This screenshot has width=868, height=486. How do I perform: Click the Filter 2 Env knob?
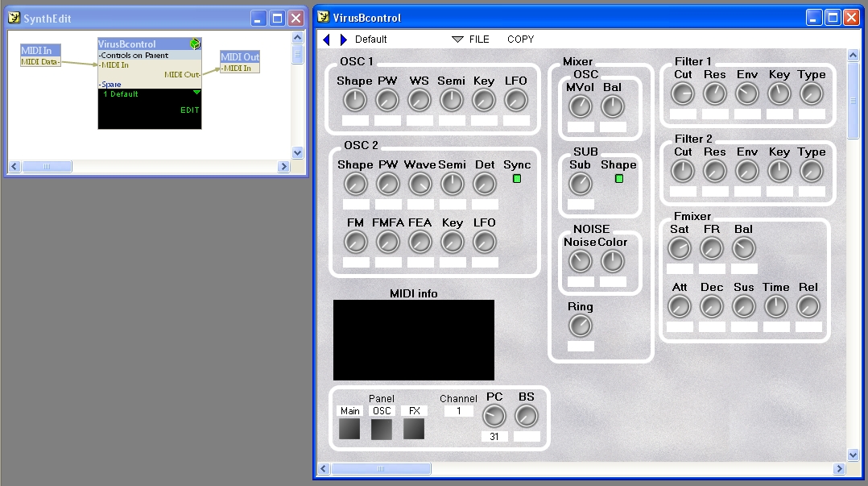click(x=746, y=171)
